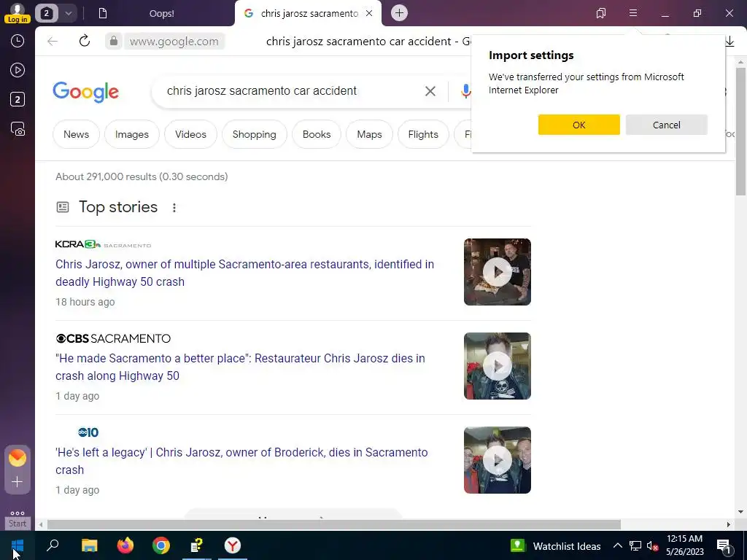Click the vertical scrollbar thumb
Image resolution: width=747 pixels, height=560 pixels.
click(x=740, y=131)
